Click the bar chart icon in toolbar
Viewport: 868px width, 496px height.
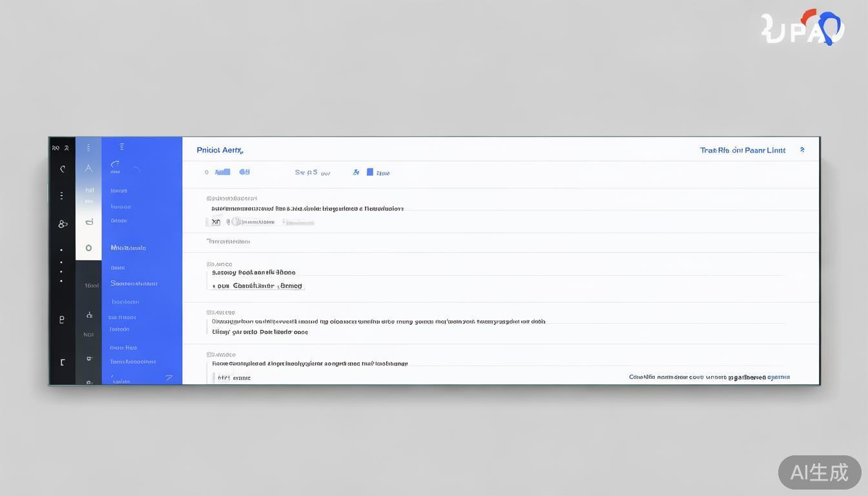(x=222, y=172)
